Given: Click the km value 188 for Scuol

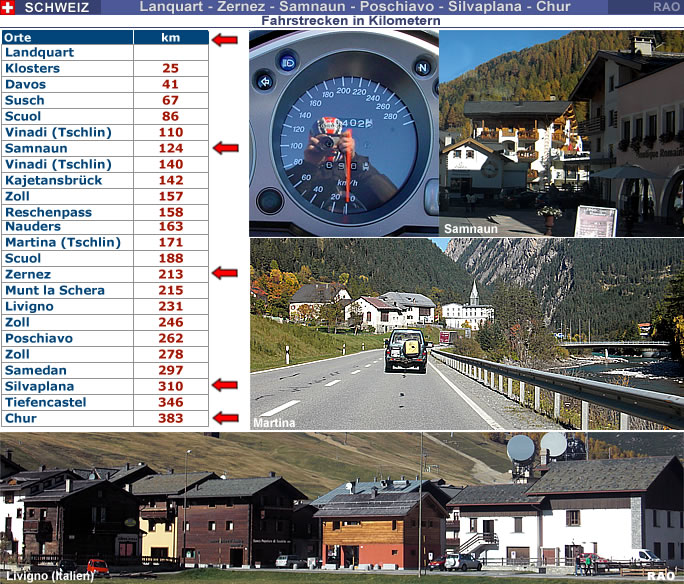Looking at the screenshot, I should (171, 258).
